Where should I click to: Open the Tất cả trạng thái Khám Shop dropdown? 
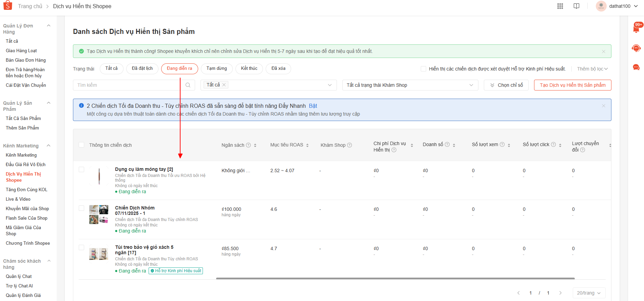(x=410, y=85)
